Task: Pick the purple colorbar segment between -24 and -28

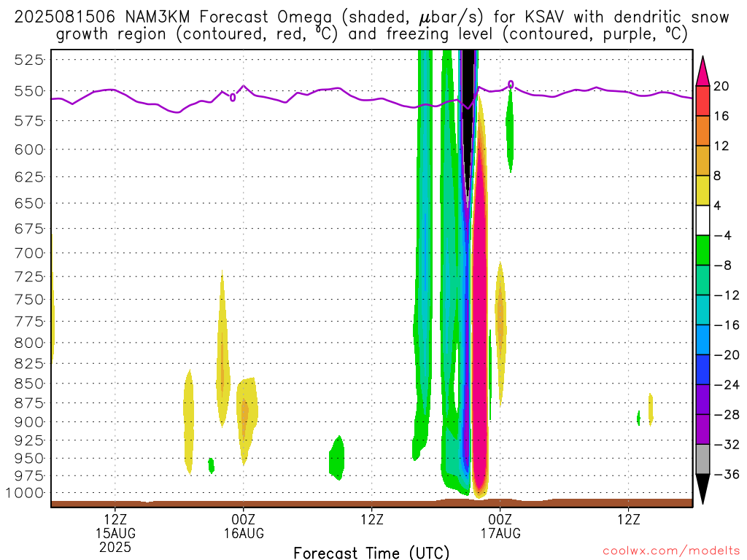Action: point(703,400)
